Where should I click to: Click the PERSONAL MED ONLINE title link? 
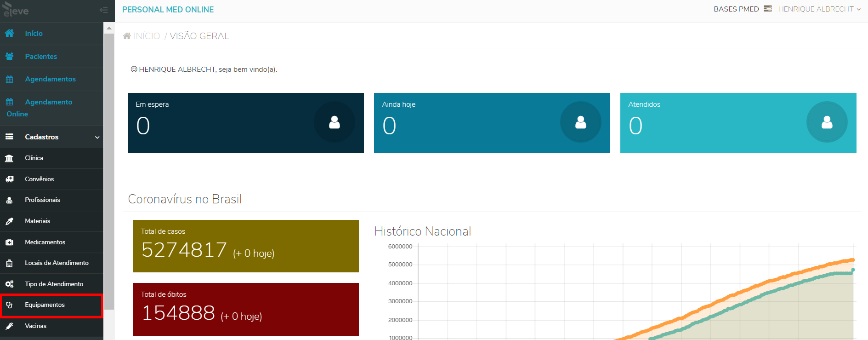coord(168,10)
